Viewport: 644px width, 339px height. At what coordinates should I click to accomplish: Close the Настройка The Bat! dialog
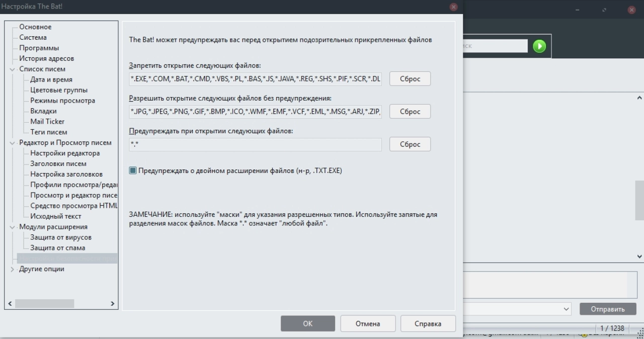[x=453, y=7]
